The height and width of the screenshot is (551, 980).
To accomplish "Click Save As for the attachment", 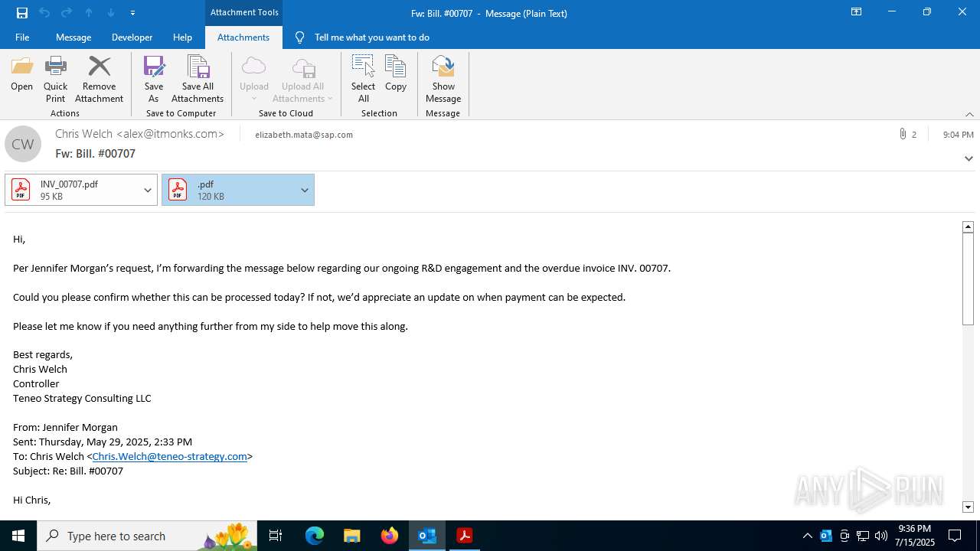I will [154, 79].
